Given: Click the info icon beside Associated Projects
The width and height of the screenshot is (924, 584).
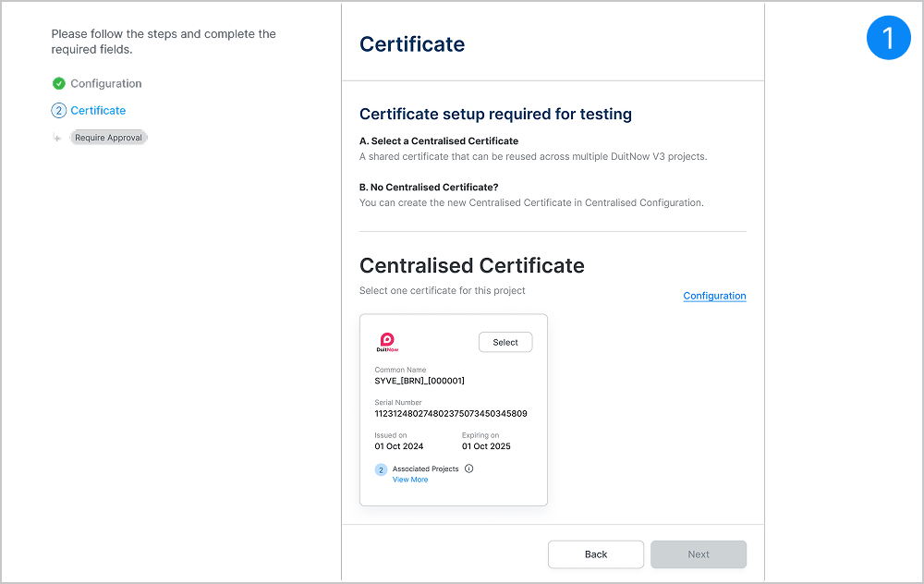Looking at the screenshot, I should [x=469, y=468].
